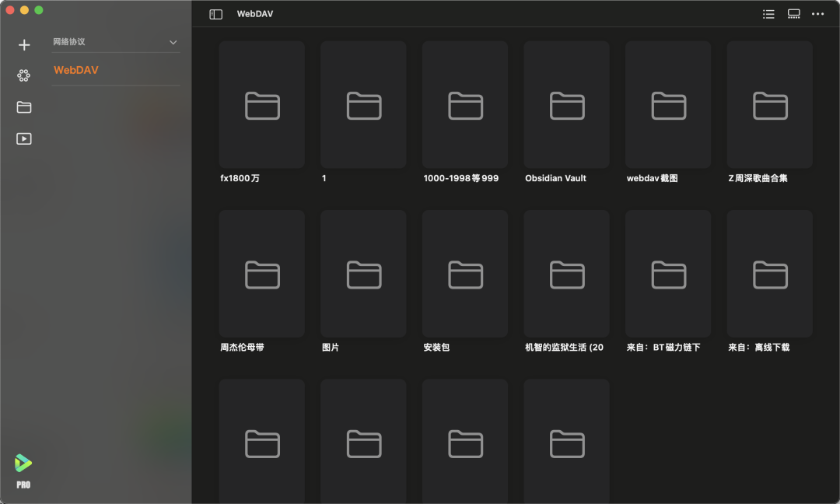Open the 安装包 folder

(x=465, y=274)
